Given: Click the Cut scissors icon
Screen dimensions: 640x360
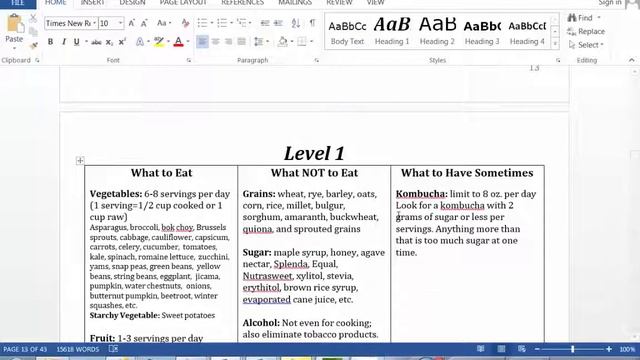Looking at the screenshot, I should click(33, 18).
